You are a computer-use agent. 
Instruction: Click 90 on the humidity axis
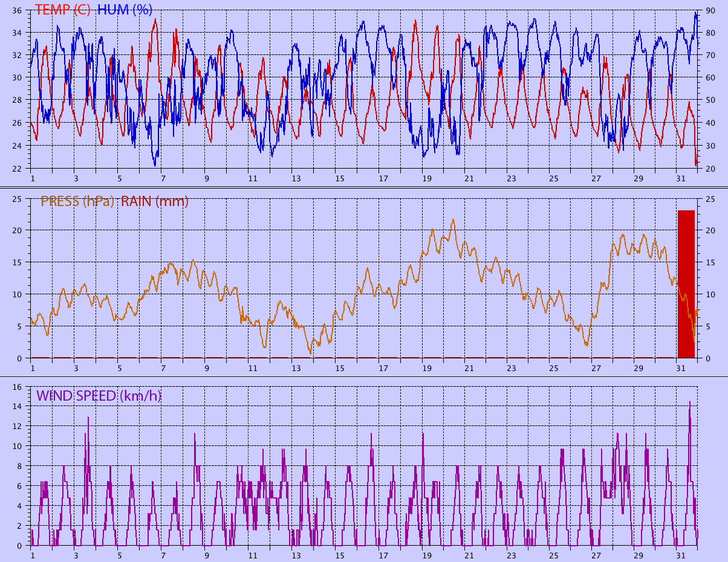point(710,10)
